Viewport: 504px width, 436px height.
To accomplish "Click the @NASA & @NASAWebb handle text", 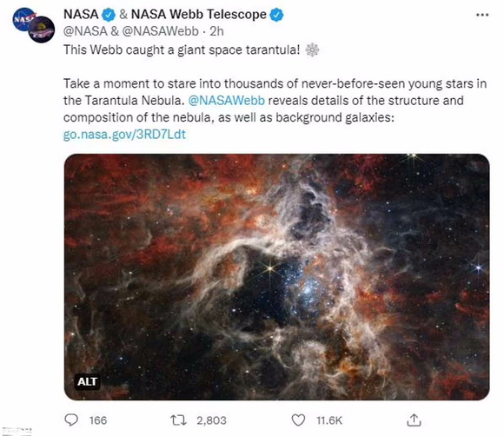I will click(131, 31).
